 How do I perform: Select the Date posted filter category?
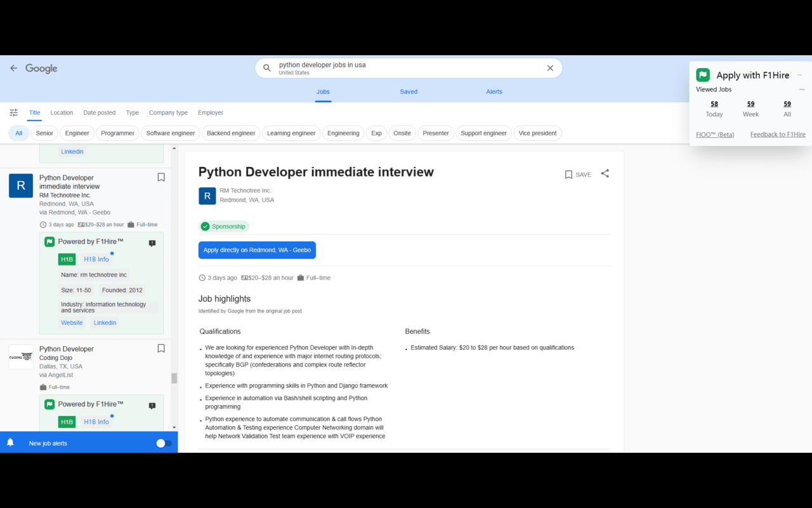pyautogui.click(x=100, y=112)
